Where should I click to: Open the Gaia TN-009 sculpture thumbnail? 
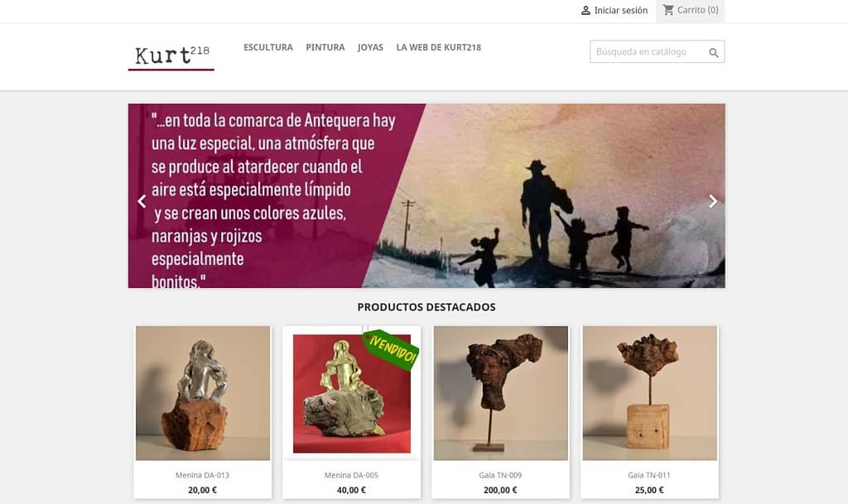(x=501, y=393)
